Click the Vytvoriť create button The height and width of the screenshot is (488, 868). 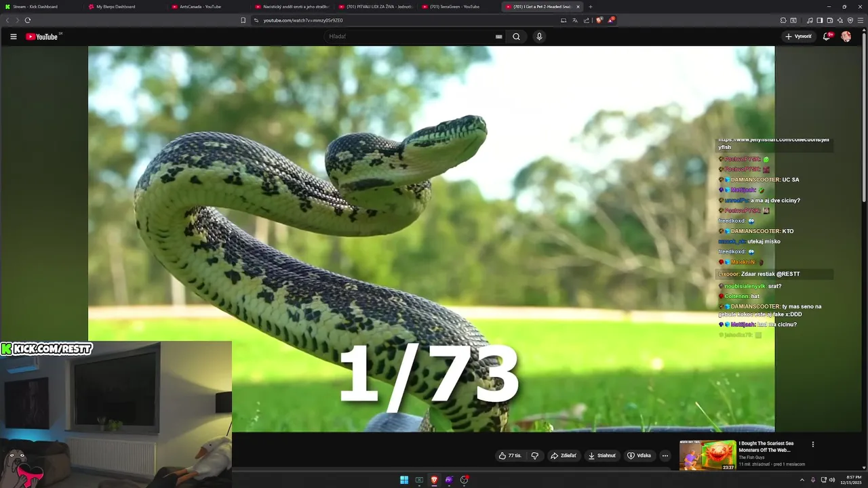(798, 37)
